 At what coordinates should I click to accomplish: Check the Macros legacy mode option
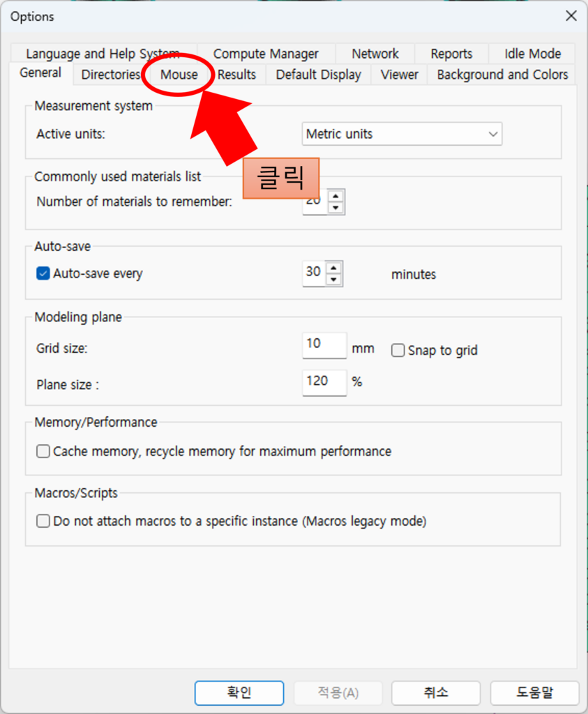click(x=43, y=521)
